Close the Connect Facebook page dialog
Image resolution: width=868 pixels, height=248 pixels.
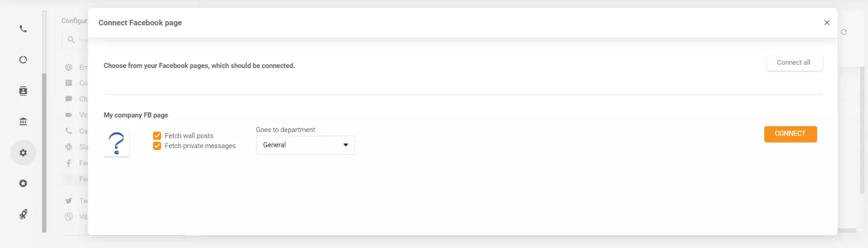click(827, 23)
